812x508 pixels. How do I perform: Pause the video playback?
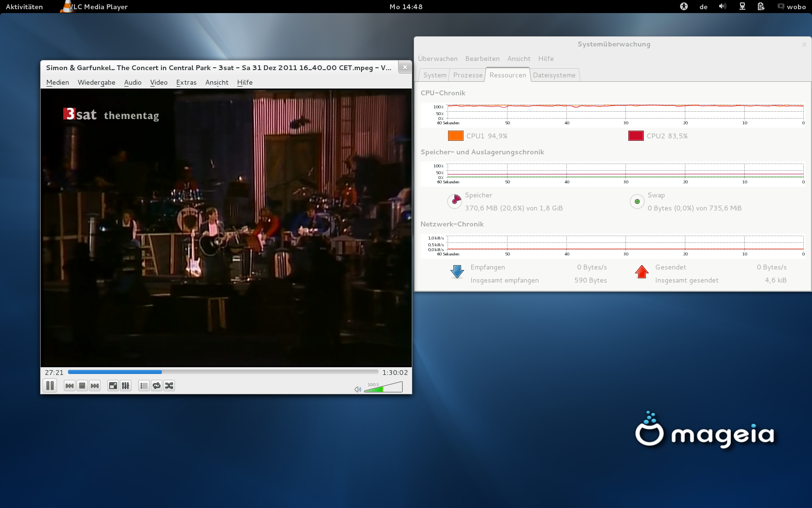[50, 386]
